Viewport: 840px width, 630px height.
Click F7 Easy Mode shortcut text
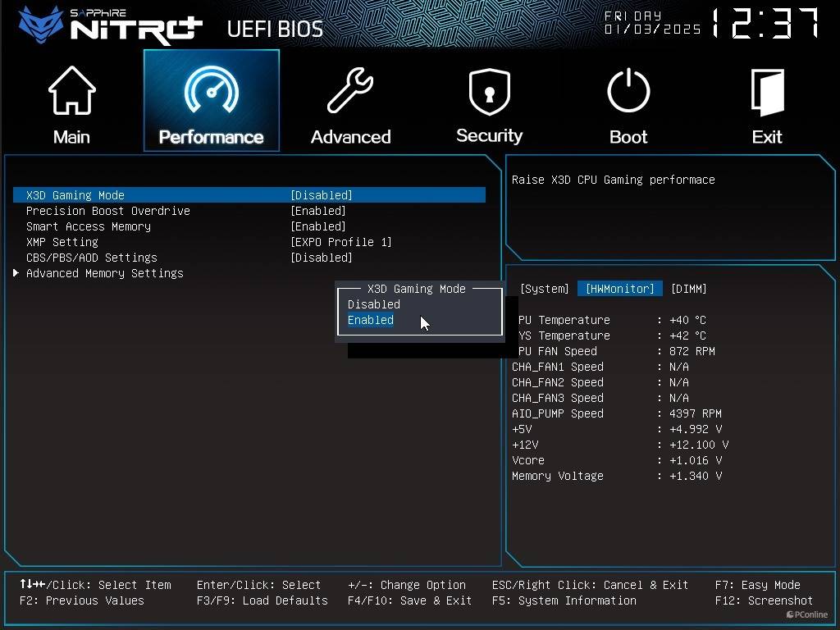pyautogui.click(x=757, y=585)
